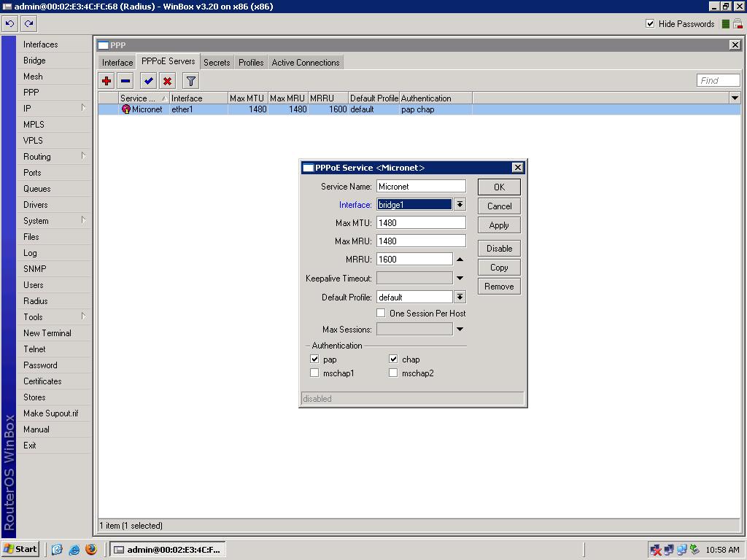Uncheck the chap authentication option
Screen dimensions: 747x560
coord(393,359)
